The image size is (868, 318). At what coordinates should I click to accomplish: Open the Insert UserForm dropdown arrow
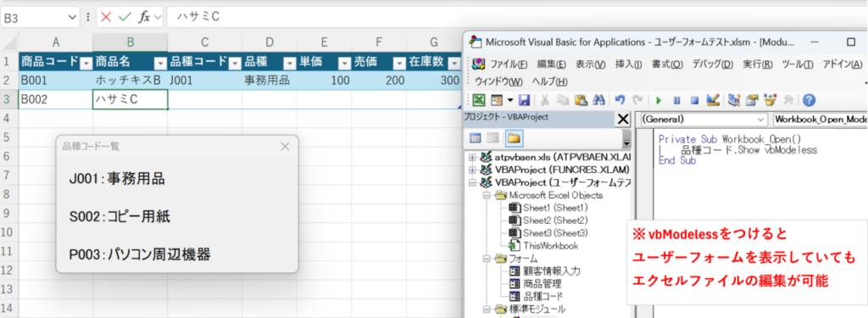510,100
